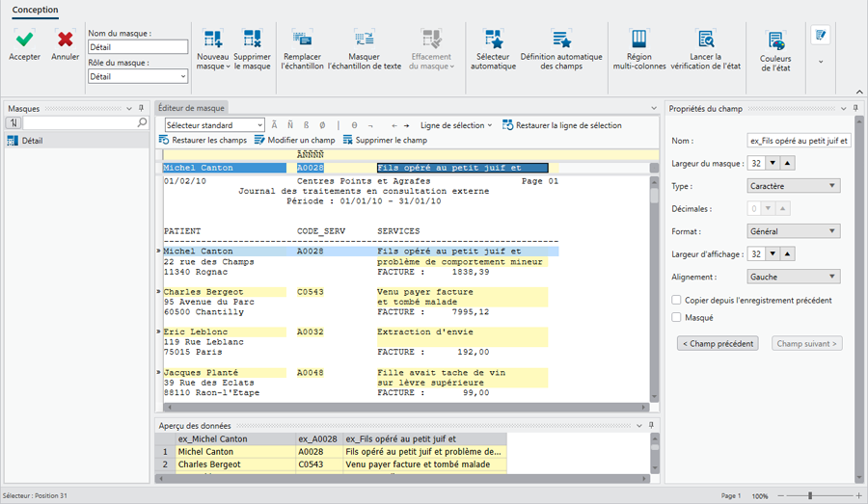Click Remplacer l'échantillon icon

click(302, 40)
